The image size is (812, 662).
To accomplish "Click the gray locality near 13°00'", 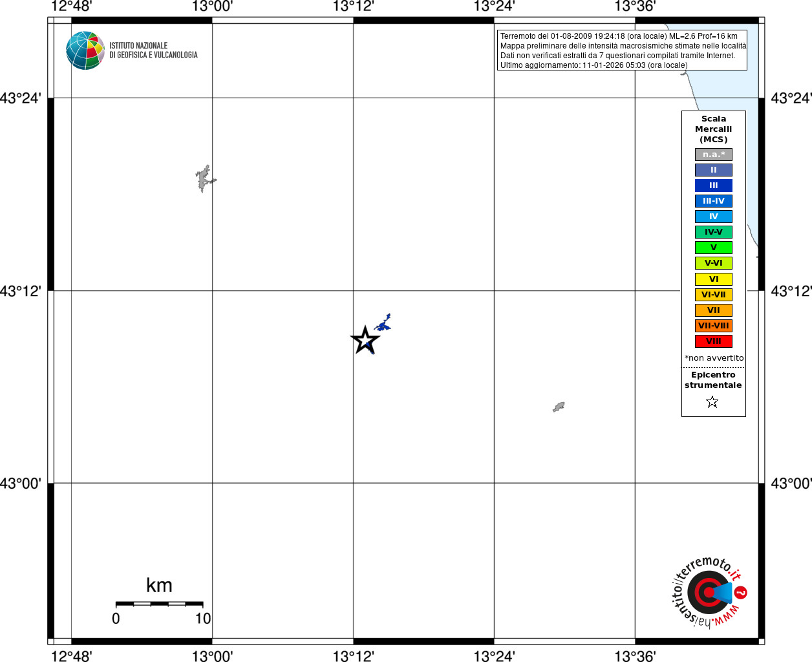I will (x=205, y=178).
